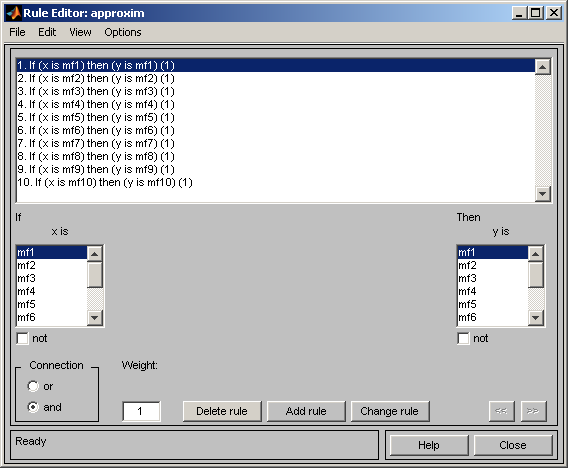Select rule 4: If x is mf4
Viewport: 568px width, 468px height.
(x=276, y=105)
